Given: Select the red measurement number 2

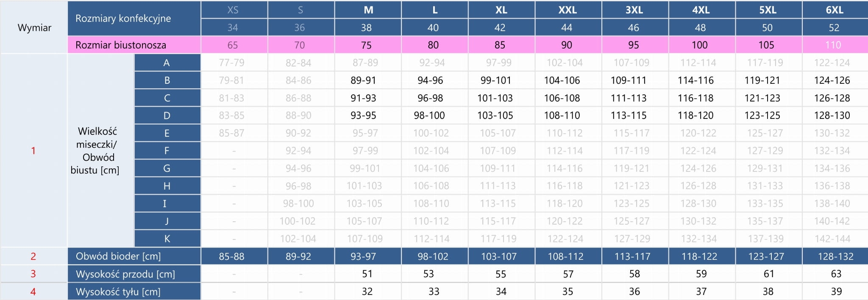Looking at the screenshot, I should 33,256.
